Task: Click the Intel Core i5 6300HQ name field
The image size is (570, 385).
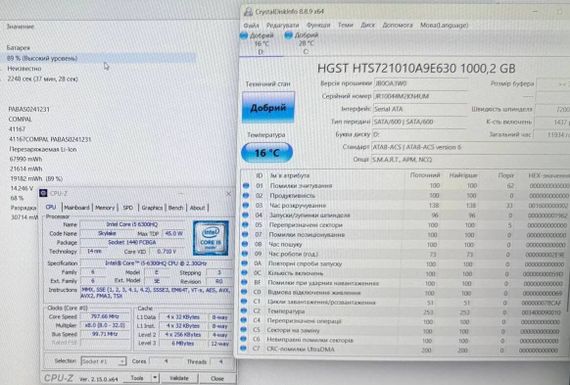Action: pyautogui.click(x=132, y=224)
